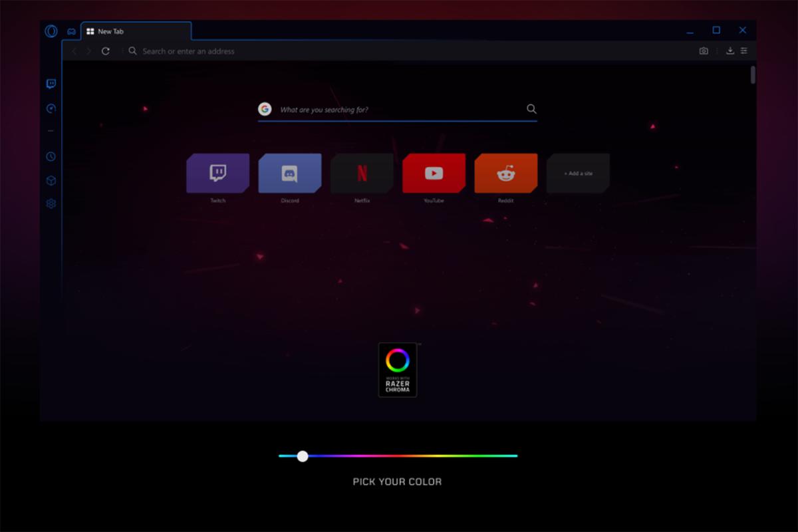Open Settings gear in sidebar
The height and width of the screenshot is (532, 798).
click(51, 204)
